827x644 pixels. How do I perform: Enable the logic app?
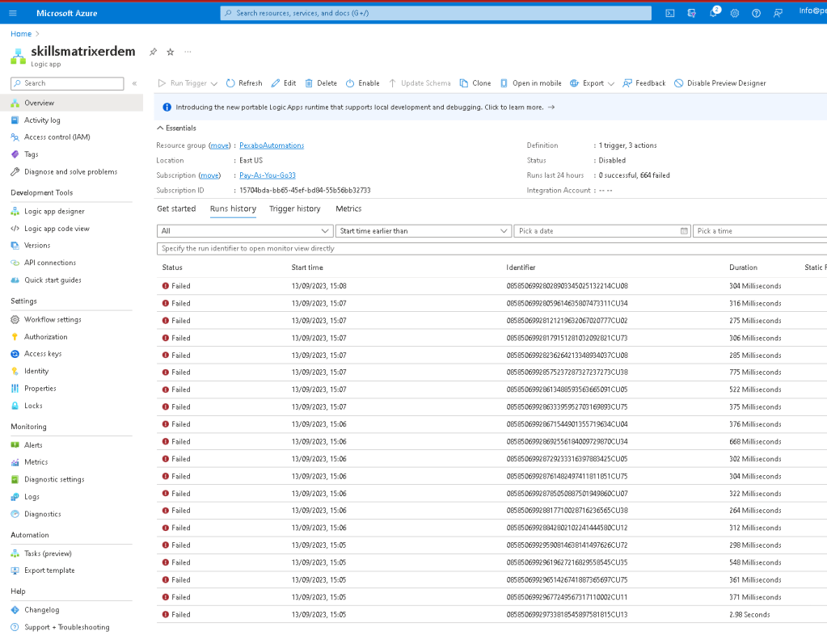[363, 83]
